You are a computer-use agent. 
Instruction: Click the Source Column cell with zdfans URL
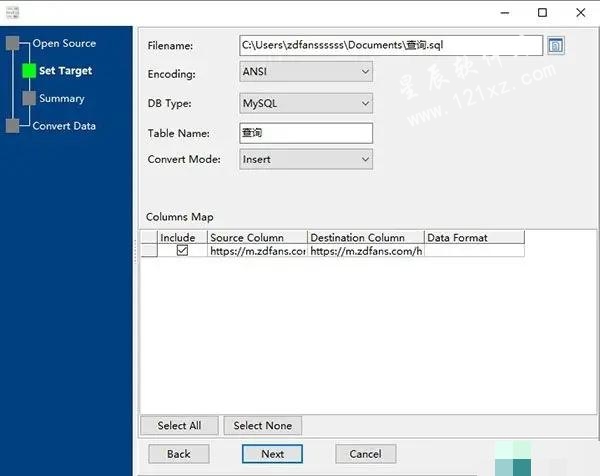point(257,251)
